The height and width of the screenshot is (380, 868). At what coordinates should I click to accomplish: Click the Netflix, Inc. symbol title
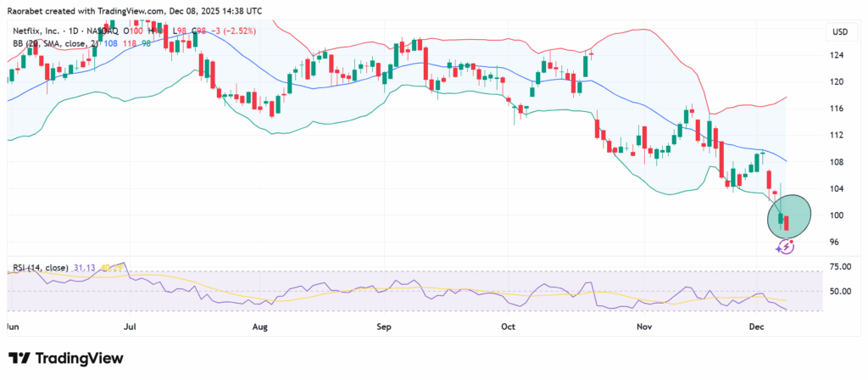pos(37,31)
